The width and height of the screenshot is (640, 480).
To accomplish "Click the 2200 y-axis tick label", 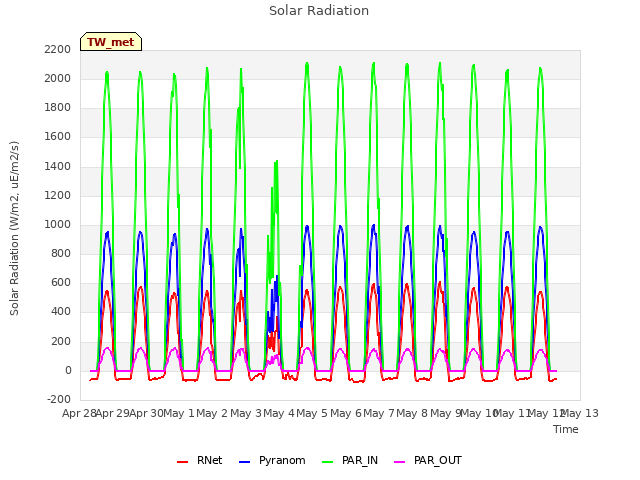I will pyautogui.click(x=58, y=49).
